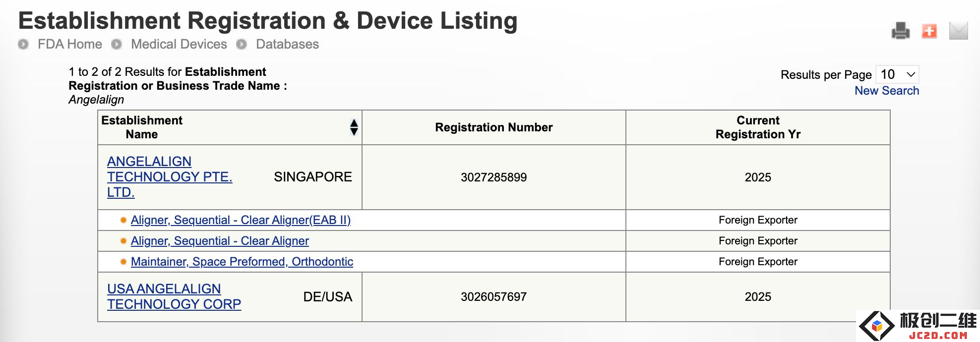Click the Current Registration Yr header
This screenshot has height=342, width=980.
[x=758, y=127]
